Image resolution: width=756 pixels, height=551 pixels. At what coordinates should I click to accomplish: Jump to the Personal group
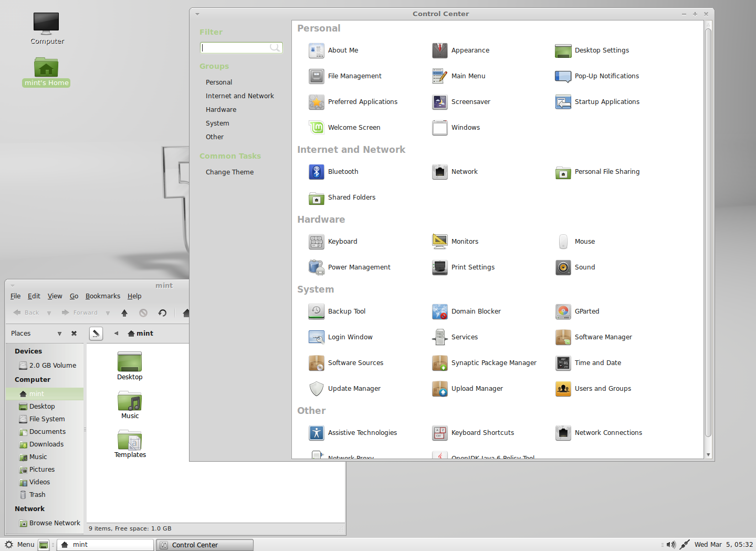coord(219,82)
